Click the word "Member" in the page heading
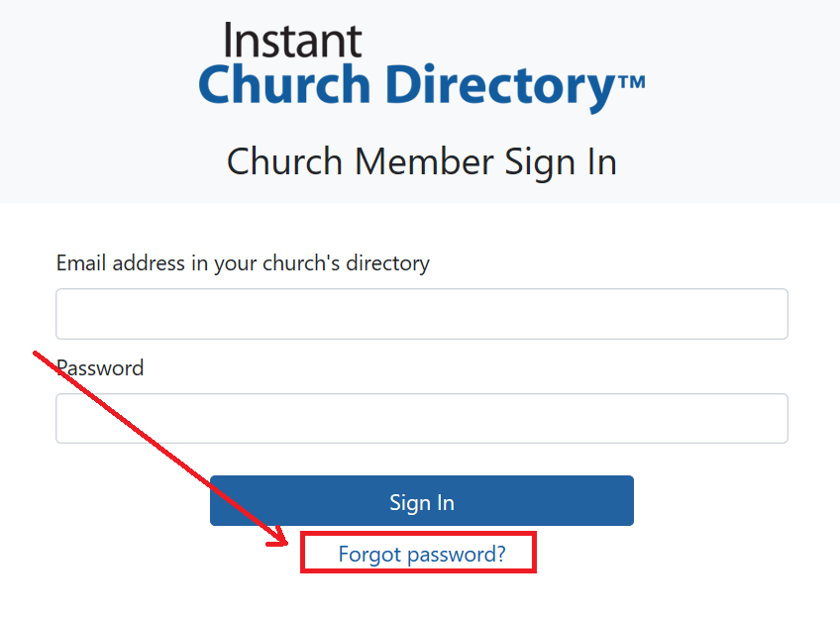The width and height of the screenshot is (840, 618). coord(424,160)
